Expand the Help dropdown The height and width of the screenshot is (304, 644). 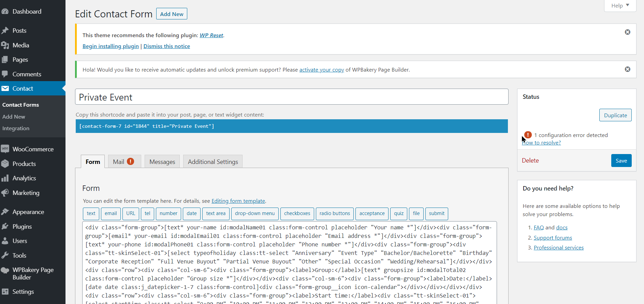[620, 5]
